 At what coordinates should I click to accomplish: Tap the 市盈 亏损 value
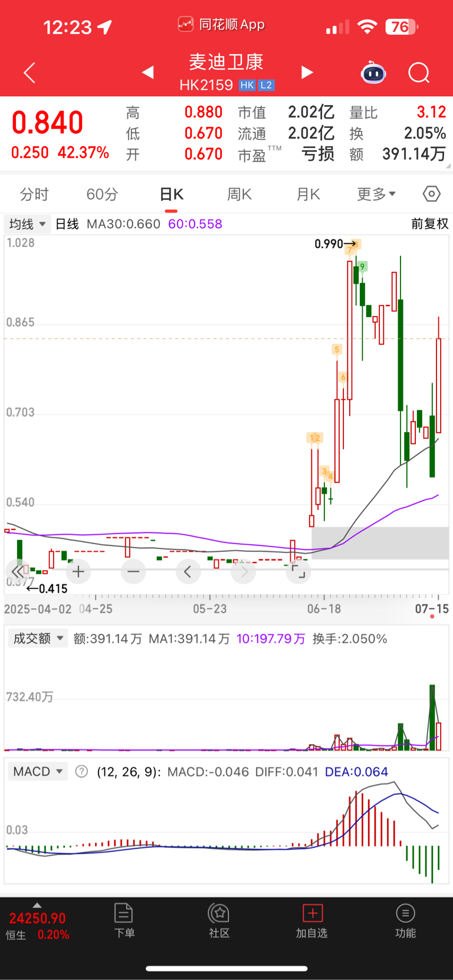tap(318, 154)
